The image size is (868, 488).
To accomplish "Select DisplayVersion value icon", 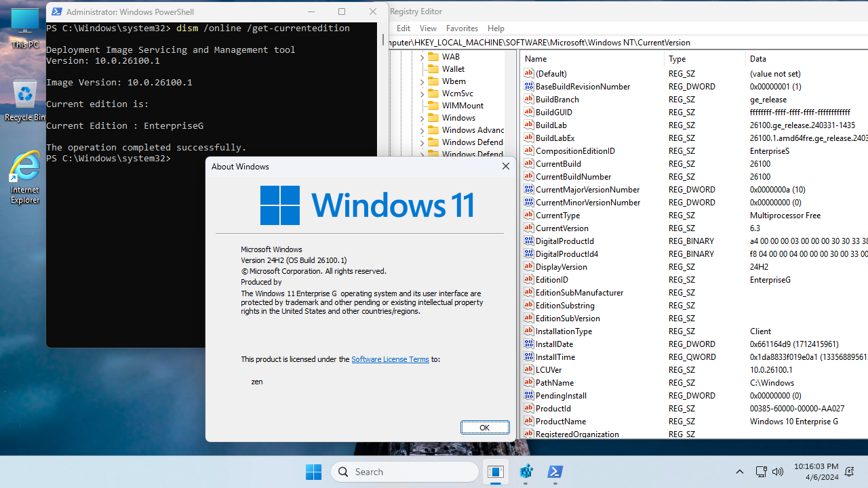I will tap(529, 266).
